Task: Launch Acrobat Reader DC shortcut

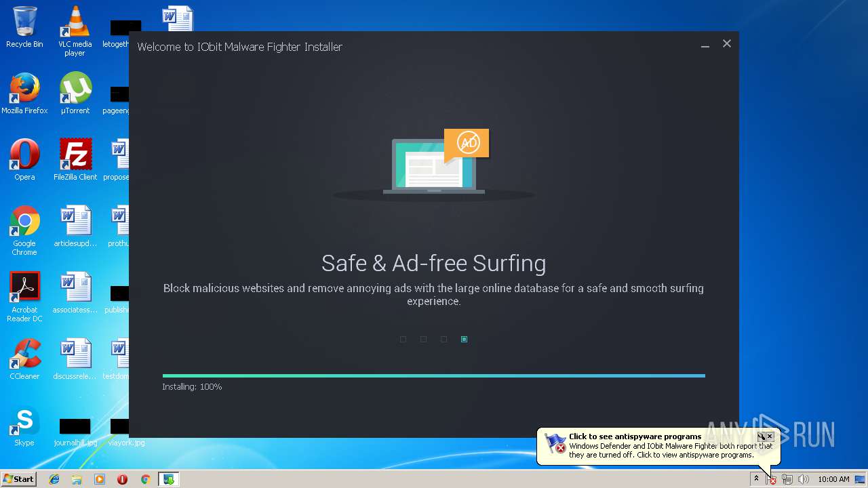Action: 24,297
